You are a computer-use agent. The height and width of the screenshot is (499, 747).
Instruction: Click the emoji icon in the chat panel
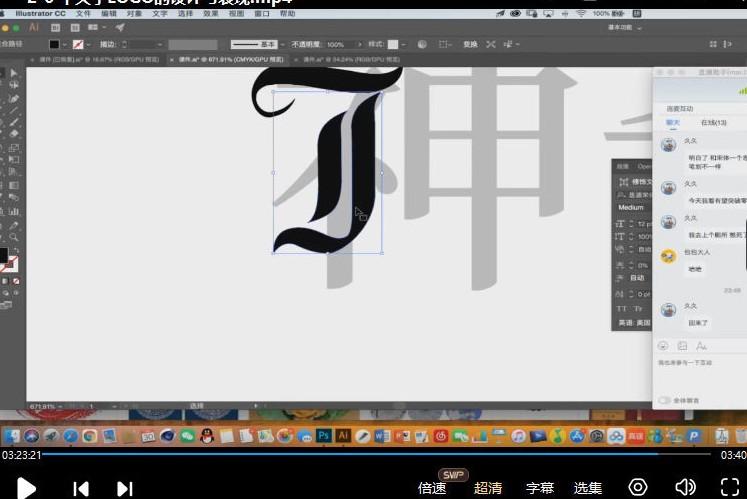(663, 345)
